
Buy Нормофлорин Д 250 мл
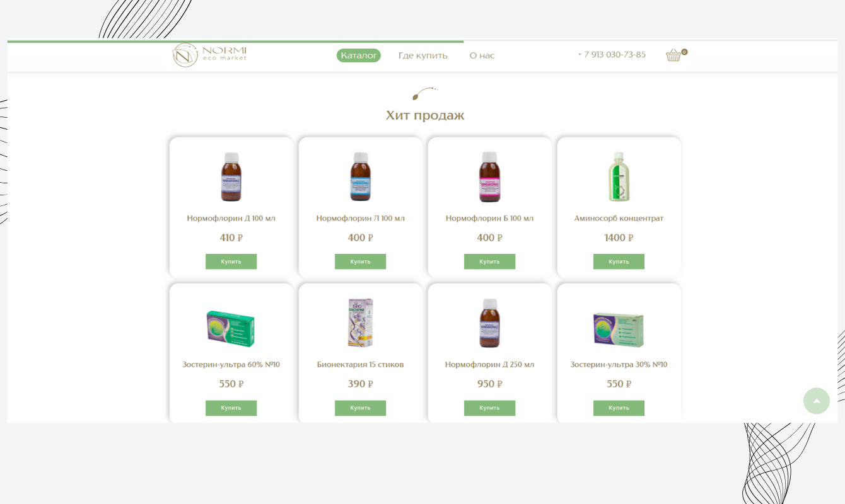pyautogui.click(x=489, y=408)
